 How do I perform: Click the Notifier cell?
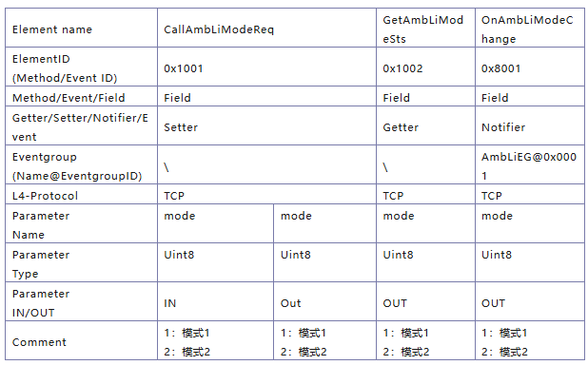(530, 125)
